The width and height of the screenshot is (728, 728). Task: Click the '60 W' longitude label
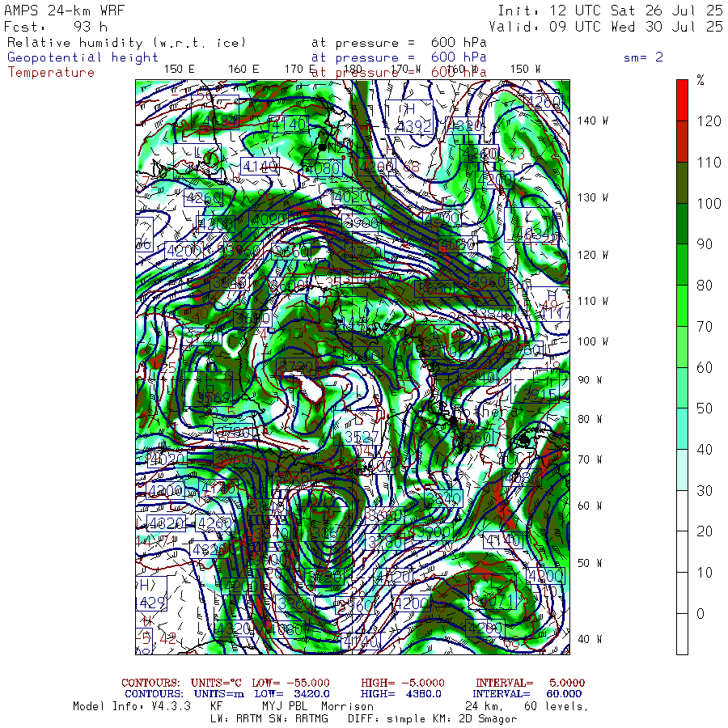pos(590,506)
